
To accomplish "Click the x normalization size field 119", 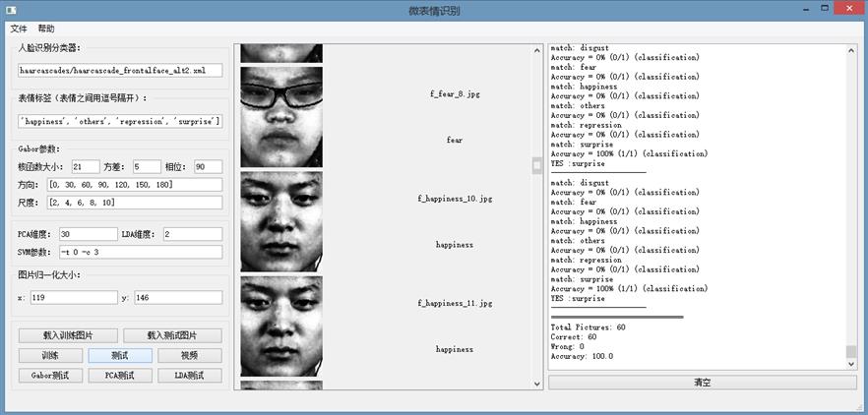I will (x=74, y=298).
